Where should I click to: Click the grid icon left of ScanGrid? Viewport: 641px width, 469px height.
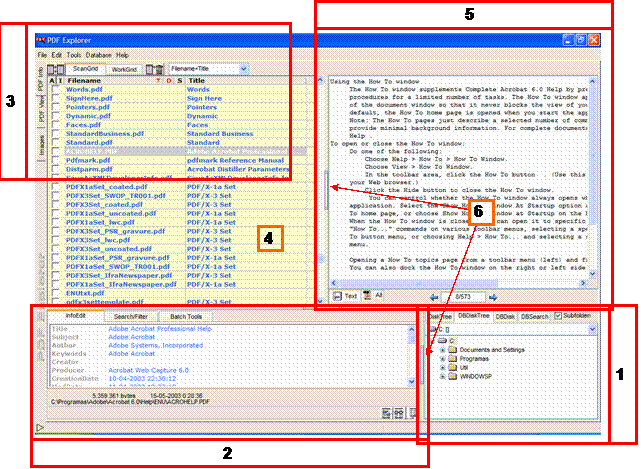(56, 69)
